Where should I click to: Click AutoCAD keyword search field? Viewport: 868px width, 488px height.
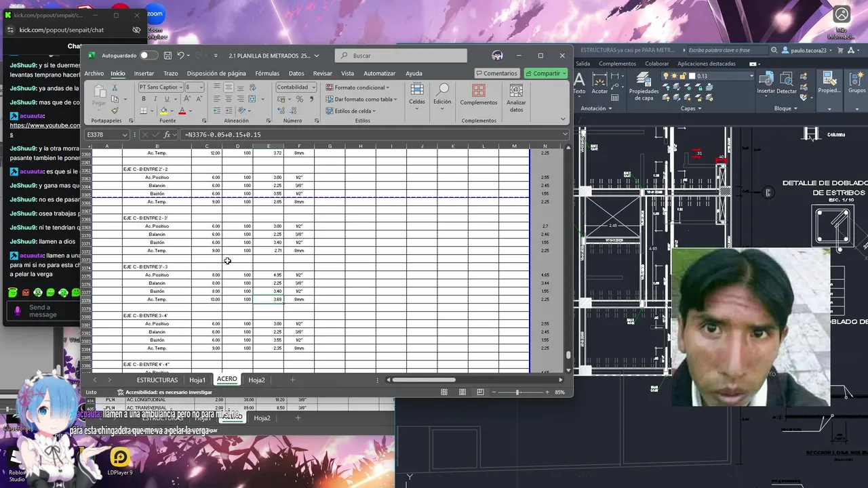727,50
